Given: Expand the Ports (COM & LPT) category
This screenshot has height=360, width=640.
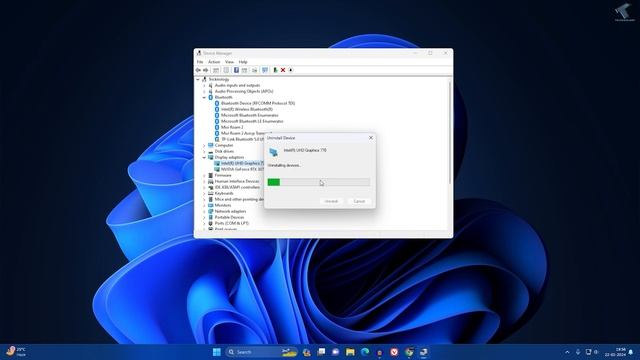Looking at the screenshot, I should [x=204, y=224].
